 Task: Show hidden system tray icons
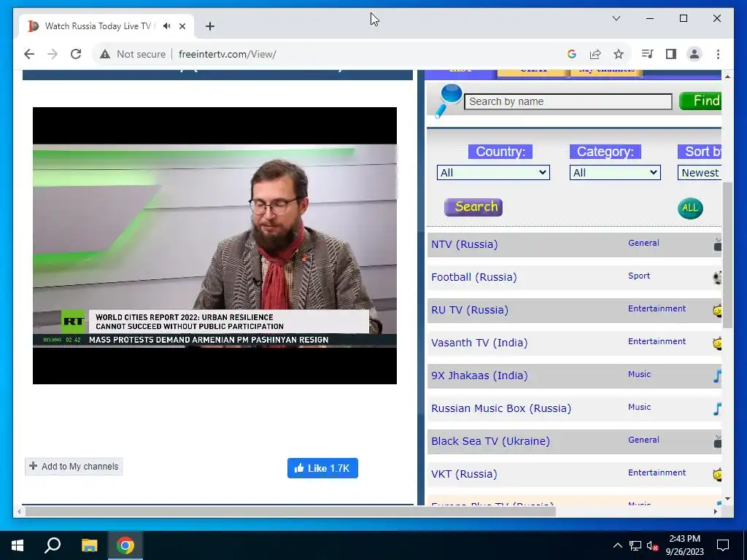click(x=617, y=545)
